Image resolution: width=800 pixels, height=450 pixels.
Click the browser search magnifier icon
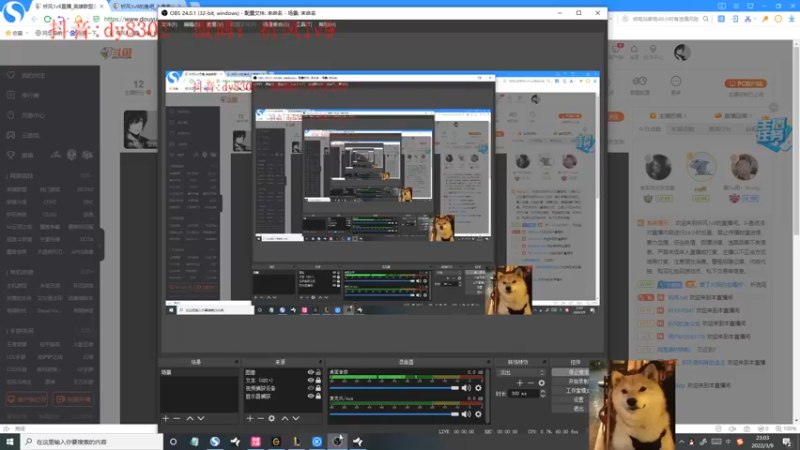(706, 19)
